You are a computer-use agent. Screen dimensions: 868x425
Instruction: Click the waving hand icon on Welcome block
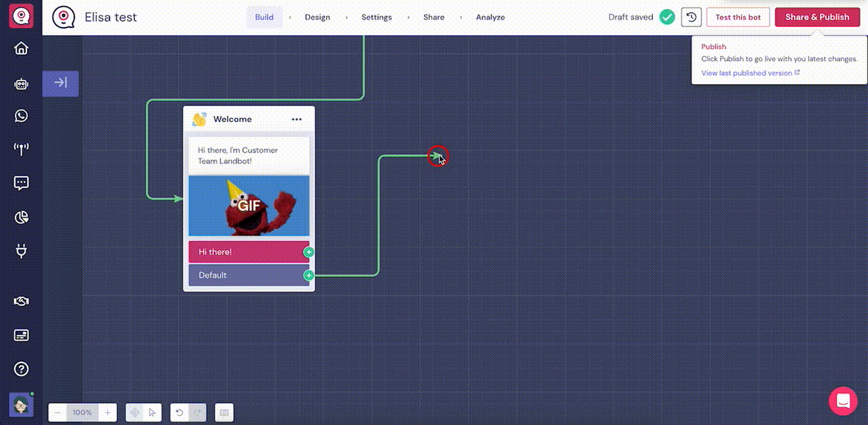199,119
